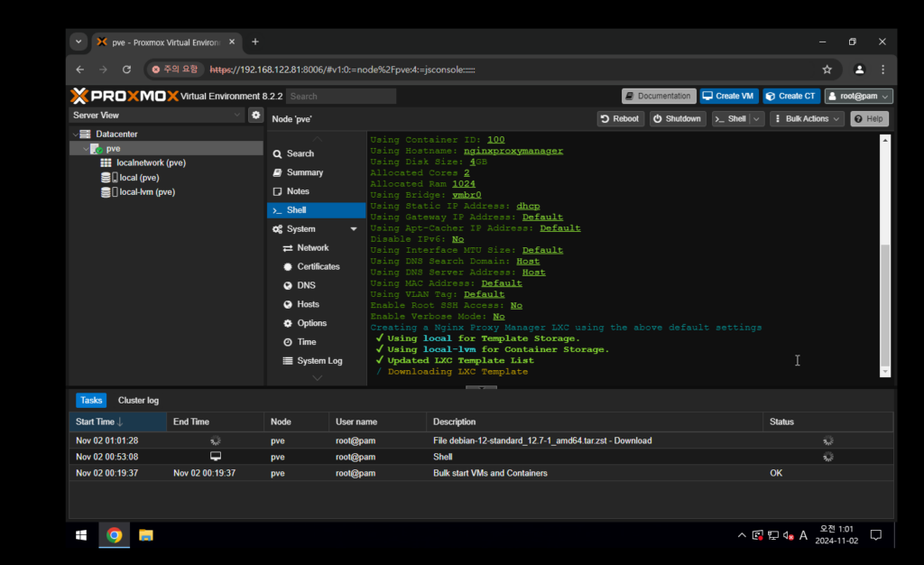Open the root@pam user menu
The height and width of the screenshot is (565, 924).
pos(858,96)
